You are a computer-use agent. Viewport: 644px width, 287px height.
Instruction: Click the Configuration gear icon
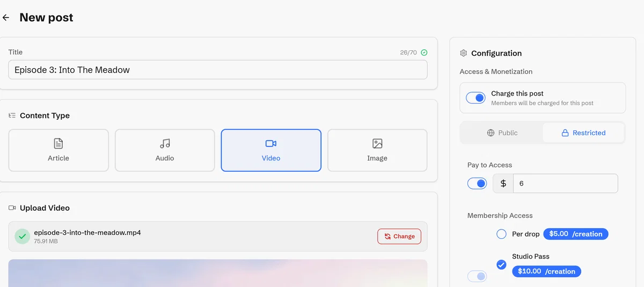click(464, 53)
